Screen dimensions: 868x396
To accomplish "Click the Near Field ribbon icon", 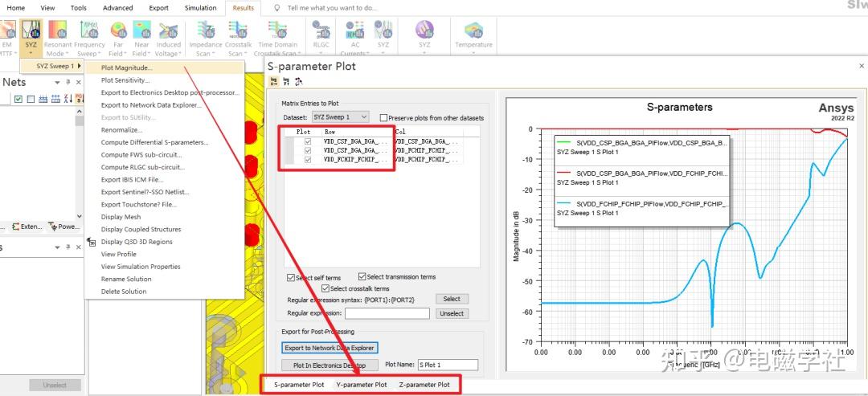I will 141,30.
